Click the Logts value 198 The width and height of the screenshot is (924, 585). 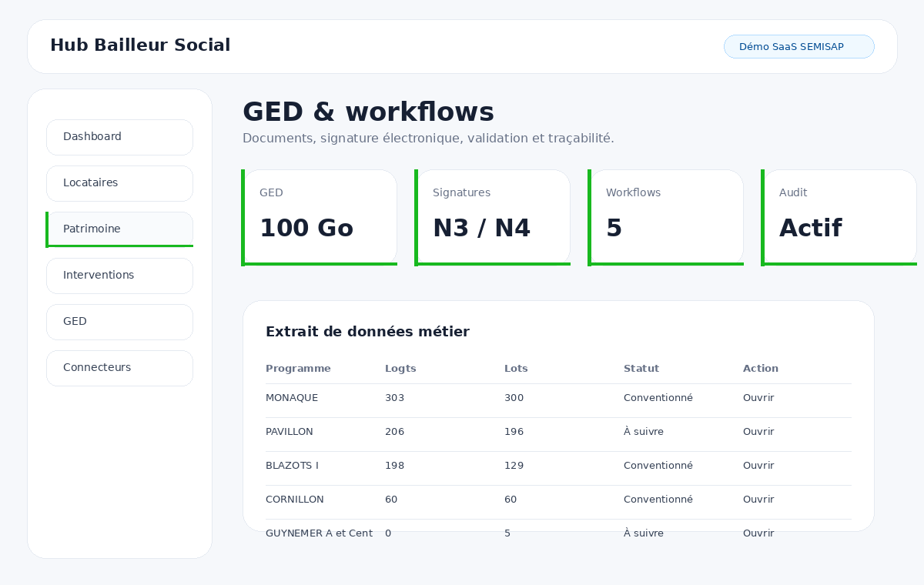click(394, 466)
